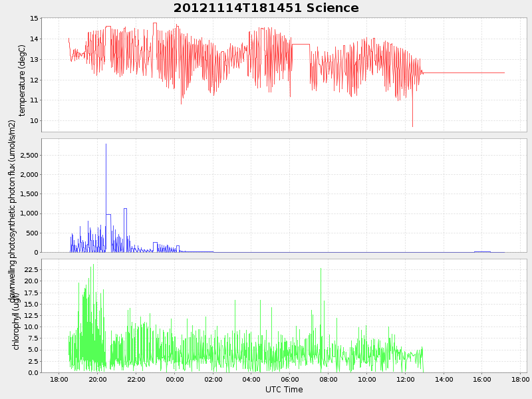Click the photon flux axis value '1,500'
Screen dimensions: 532x399
pos(29,194)
